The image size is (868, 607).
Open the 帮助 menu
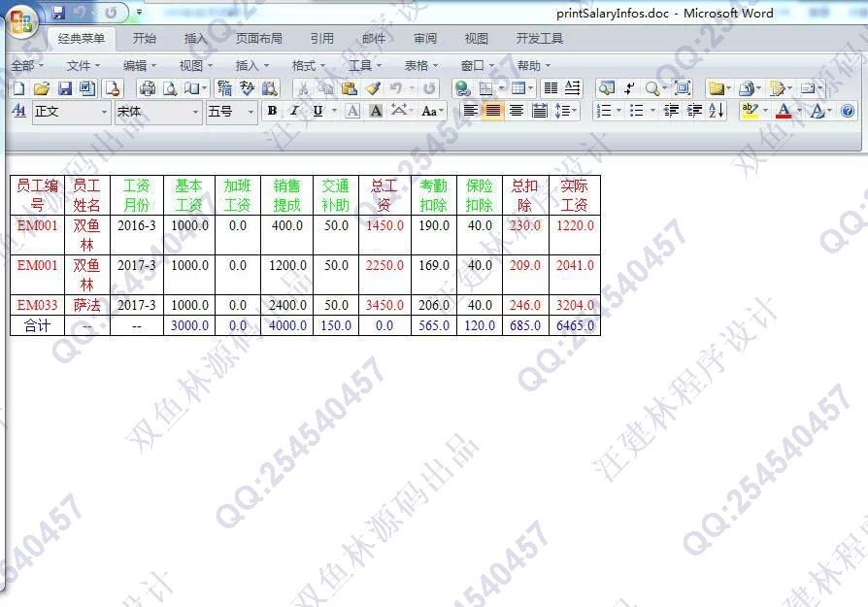[534, 65]
